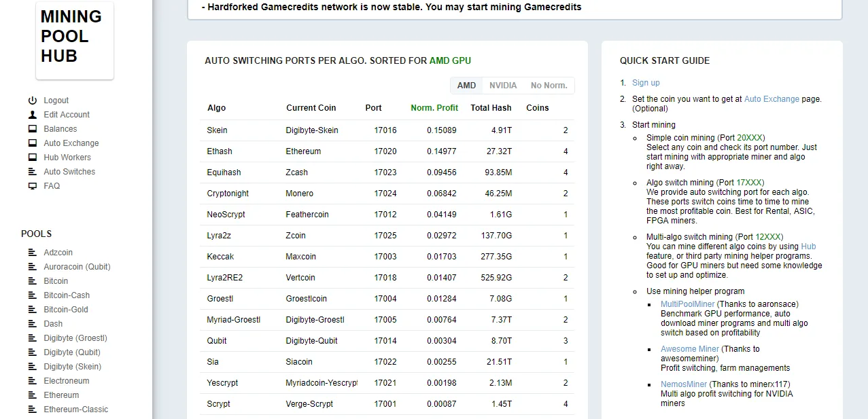Open the NemosMiner link
The height and width of the screenshot is (419, 868).
pos(684,384)
